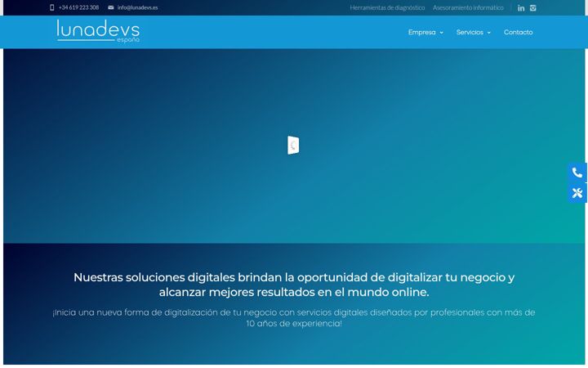Screen dimensions: 588x368
Task: Open Asesoramiento informático link
Action: tap(468, 7)
